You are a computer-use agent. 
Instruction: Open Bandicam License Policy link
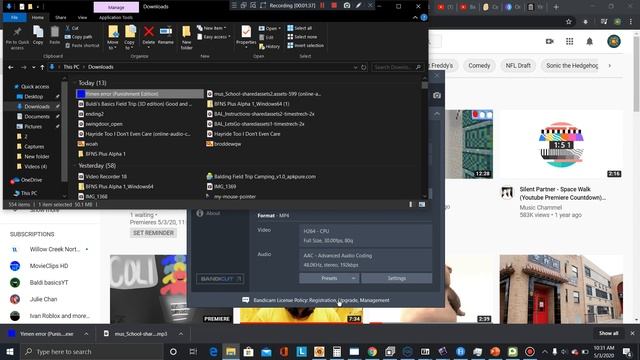click(321, 300)
